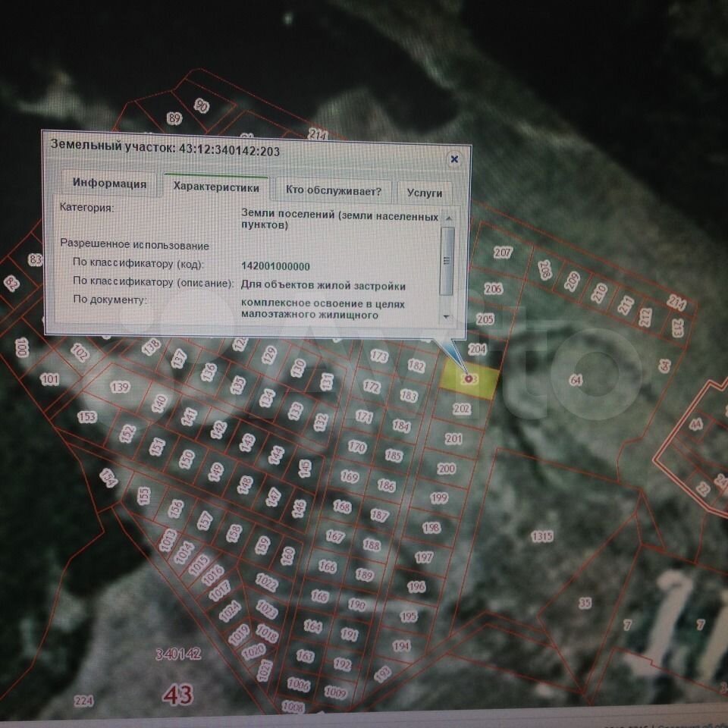Select parcel 101 on the map
This screenshot has width=728, height=728.
point(50,379)
